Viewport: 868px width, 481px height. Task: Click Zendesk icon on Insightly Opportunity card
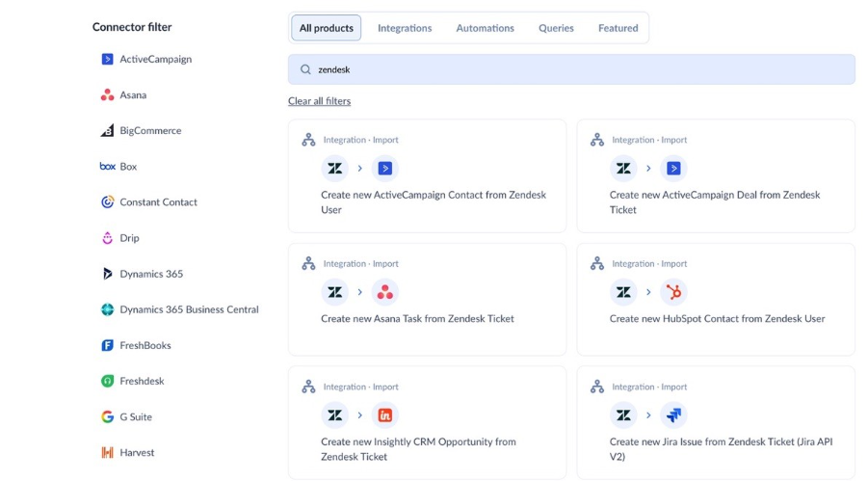(335, 415)
